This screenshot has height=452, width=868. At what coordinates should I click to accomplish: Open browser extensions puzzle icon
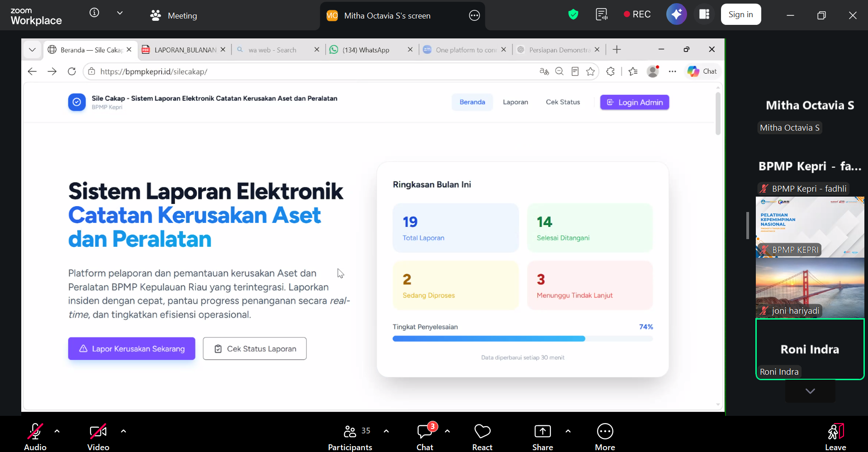point(610,71)
